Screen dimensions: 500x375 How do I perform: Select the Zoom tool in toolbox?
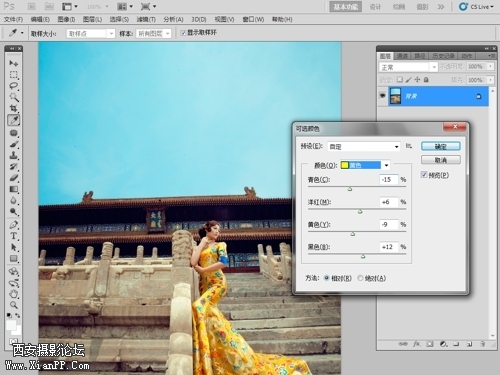tap(14, 305)
